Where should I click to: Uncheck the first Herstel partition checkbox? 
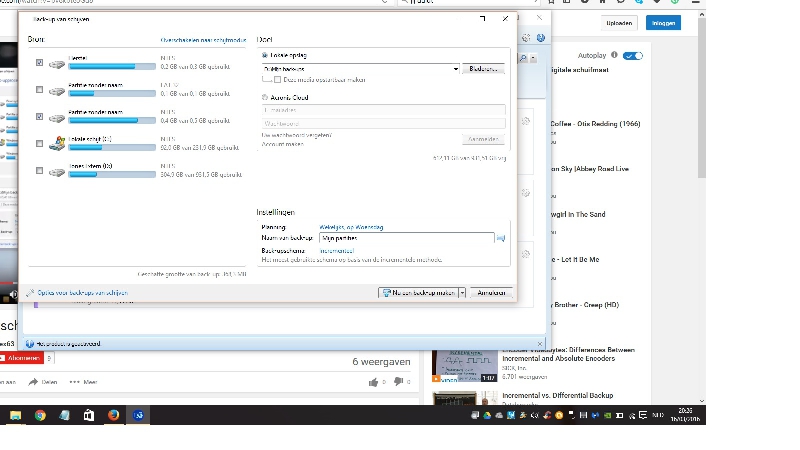coord(39,63)
